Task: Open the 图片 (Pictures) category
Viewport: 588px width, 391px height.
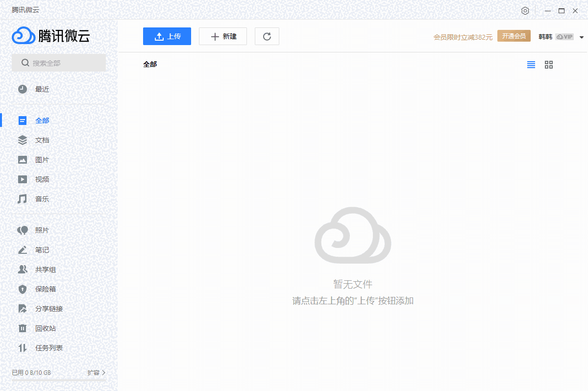Action: 42,159
